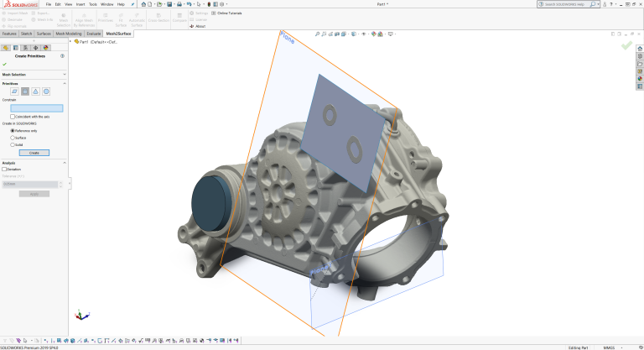
Task: Select the Surface radio option
Action: pyautogui.click(x=13, y=138)
